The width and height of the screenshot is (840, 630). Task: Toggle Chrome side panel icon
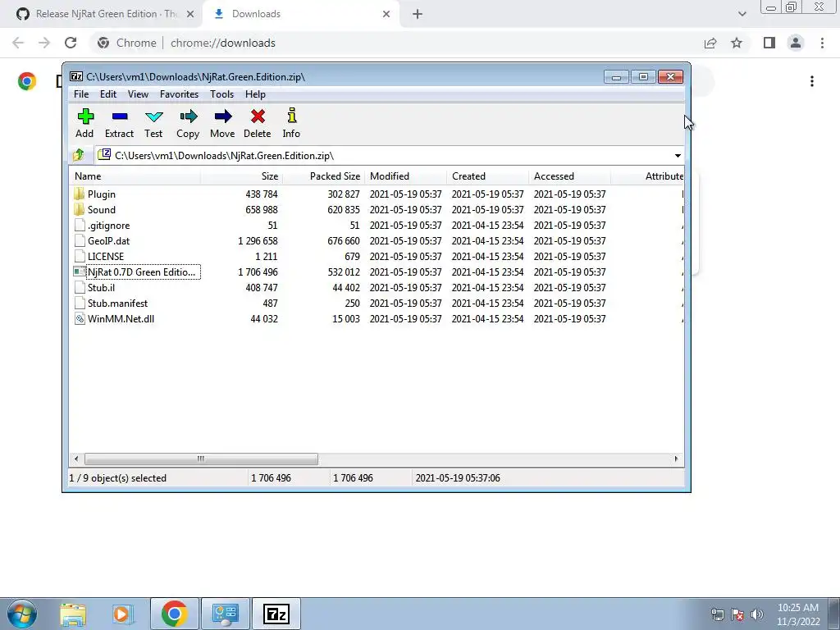click(769, 43)
